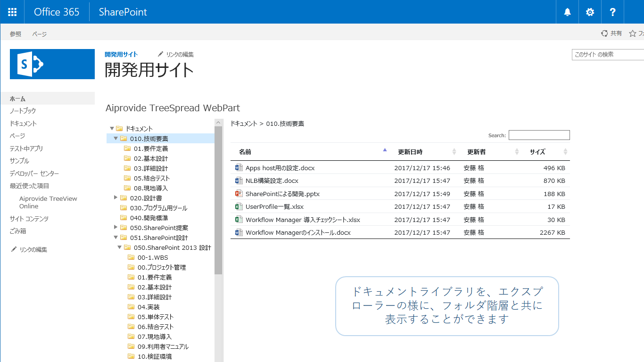Open デベロッパー センター in the left navigation
This screenshot has width=644, height=362.
click(34, 173)
